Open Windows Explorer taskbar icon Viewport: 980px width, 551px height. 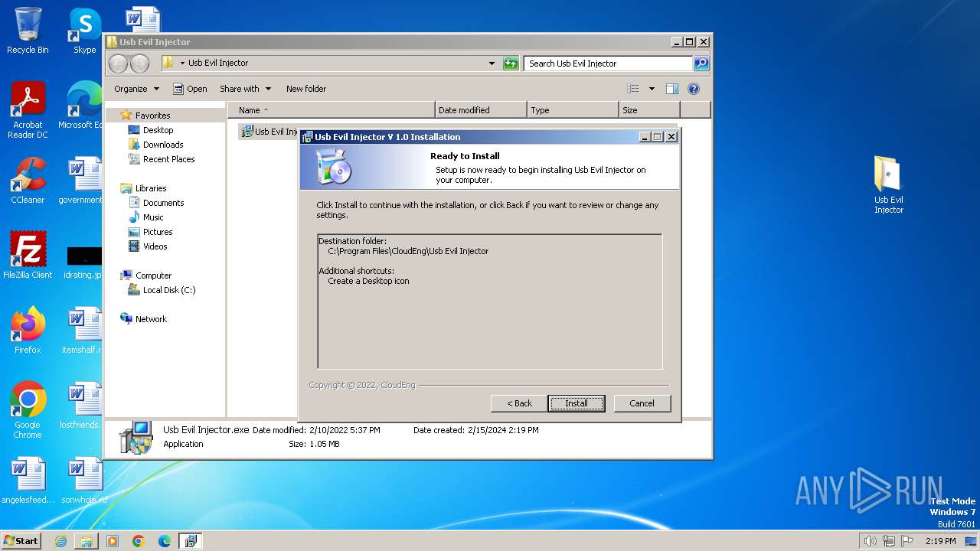(x=87, y=541)
